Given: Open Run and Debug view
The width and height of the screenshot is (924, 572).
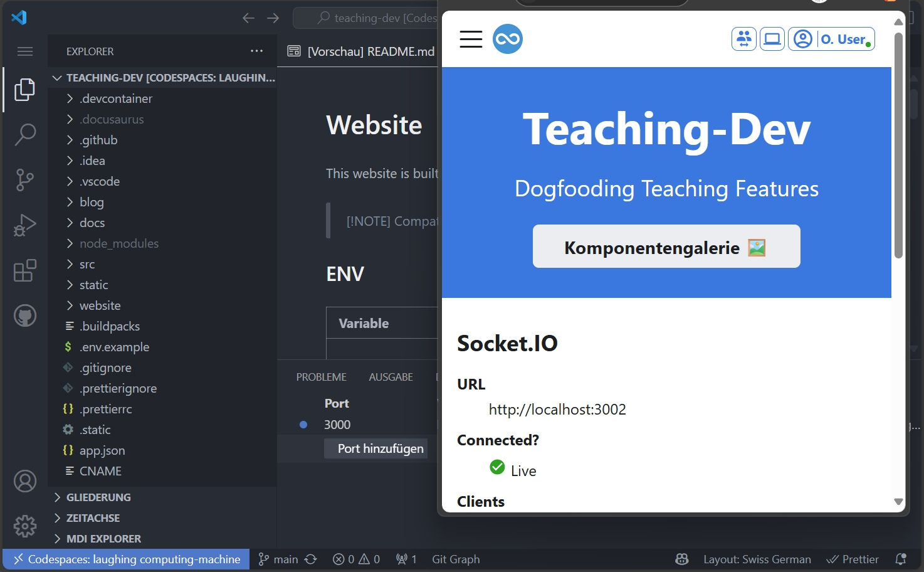Looking at the screenshot, I should point(25,225).
